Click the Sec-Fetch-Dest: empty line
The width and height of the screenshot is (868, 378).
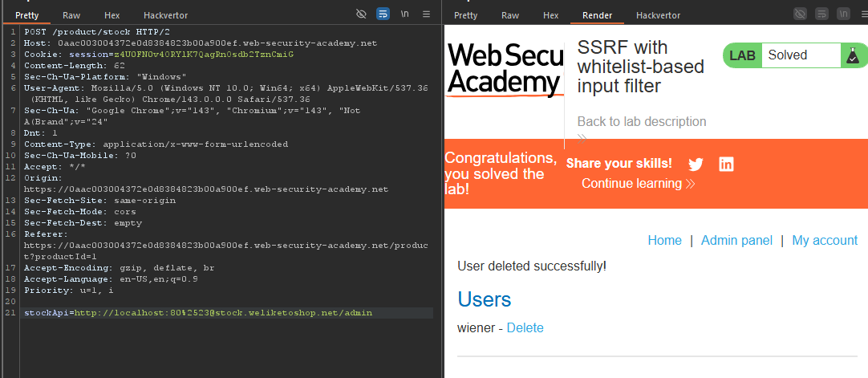83,222
